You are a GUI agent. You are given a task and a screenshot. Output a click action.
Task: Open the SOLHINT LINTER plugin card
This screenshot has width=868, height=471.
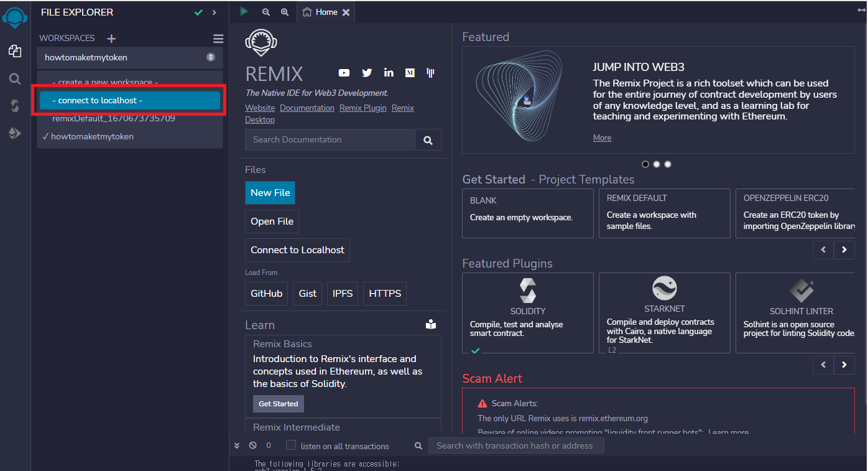(795, 313)
